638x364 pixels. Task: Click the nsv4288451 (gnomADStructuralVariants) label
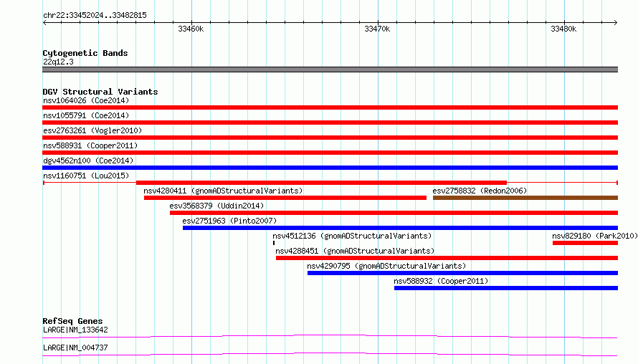tap(355, 251)
